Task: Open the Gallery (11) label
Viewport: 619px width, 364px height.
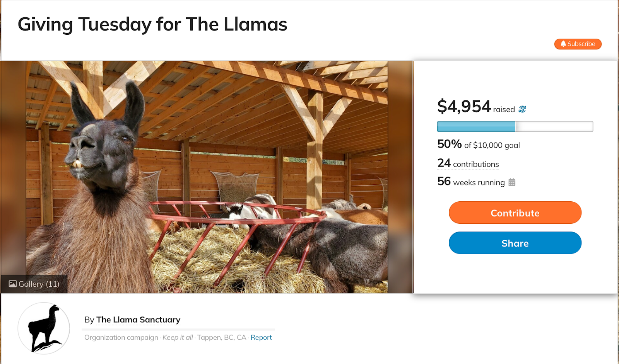Action: [x=39, y=284]
